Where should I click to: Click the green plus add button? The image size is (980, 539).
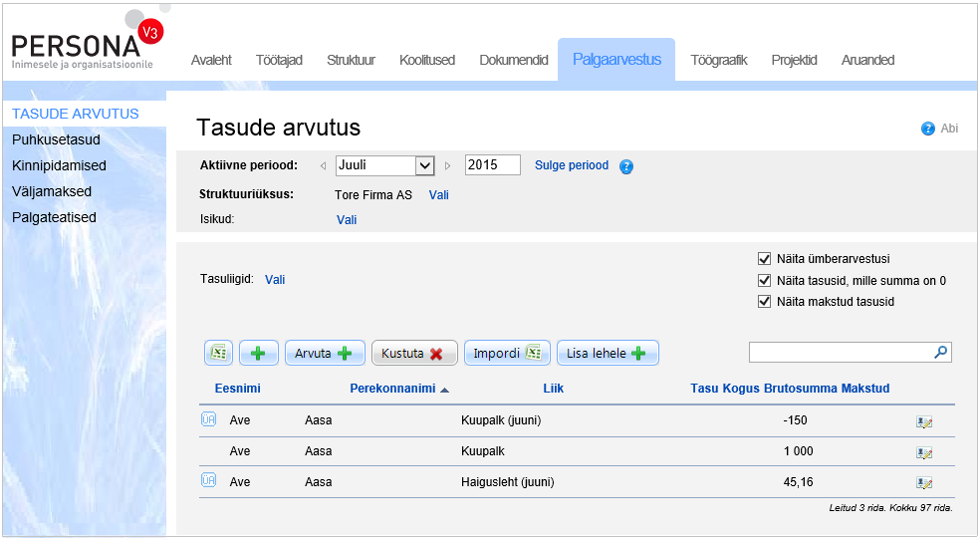[258, 353]
